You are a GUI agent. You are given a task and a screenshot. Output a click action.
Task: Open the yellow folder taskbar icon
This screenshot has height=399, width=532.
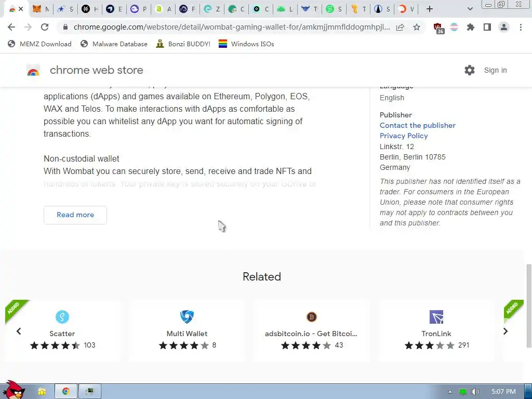coord(42,392)
